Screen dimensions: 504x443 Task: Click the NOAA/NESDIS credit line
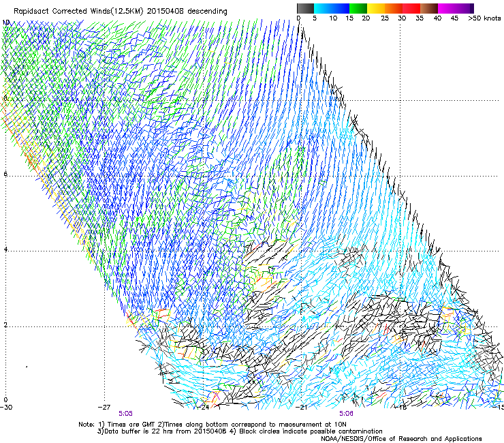tap(401, 439)
